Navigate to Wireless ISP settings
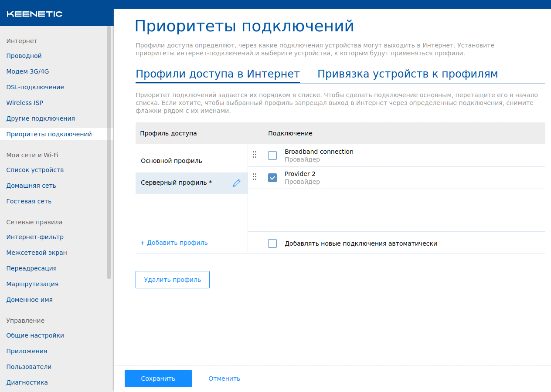Screen dimensions: 551x392 [24, 103]
